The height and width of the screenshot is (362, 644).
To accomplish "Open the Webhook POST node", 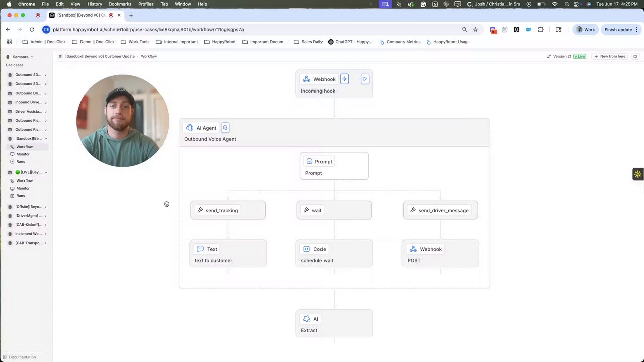I will click(x=440, y=254).
